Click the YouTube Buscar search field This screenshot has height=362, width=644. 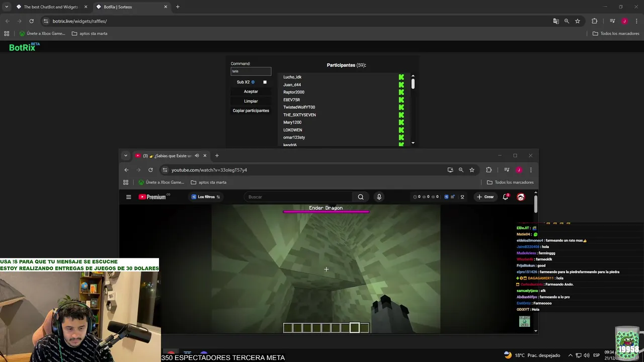pos(299,197)
